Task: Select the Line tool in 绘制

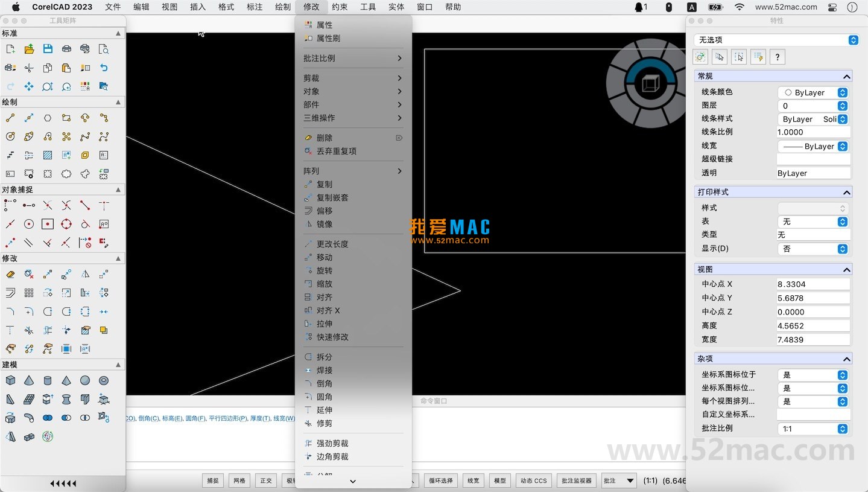Action: [x=10, y=118]
